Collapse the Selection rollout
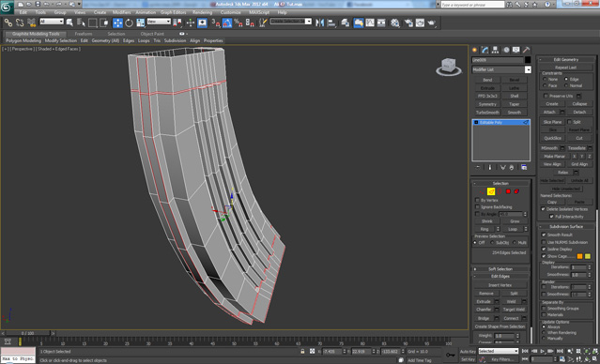 point(500,184)
